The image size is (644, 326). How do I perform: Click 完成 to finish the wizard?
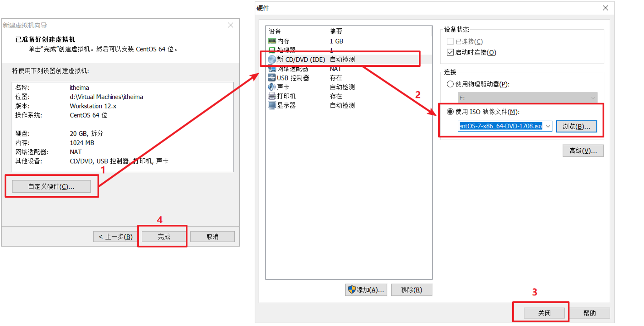[x=164, y=237]
